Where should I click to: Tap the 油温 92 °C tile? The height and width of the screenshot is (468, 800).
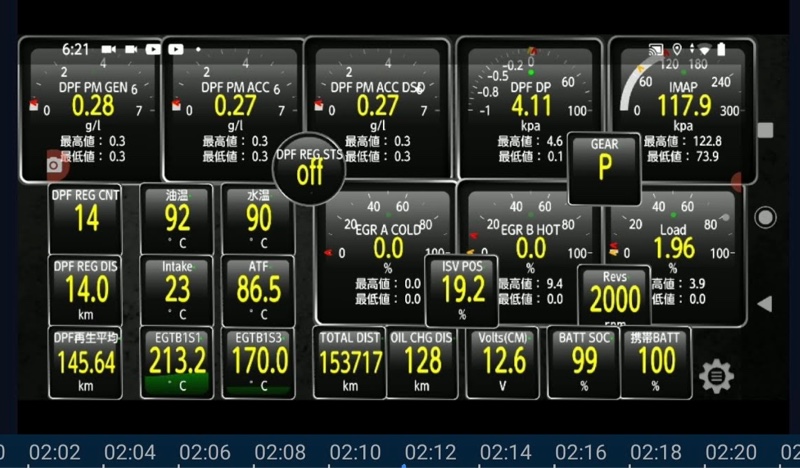point(177,219)
